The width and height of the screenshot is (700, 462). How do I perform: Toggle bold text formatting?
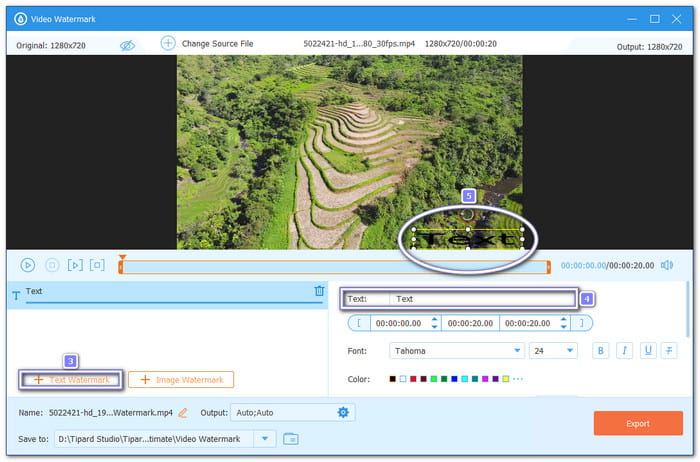coord(601,350)
